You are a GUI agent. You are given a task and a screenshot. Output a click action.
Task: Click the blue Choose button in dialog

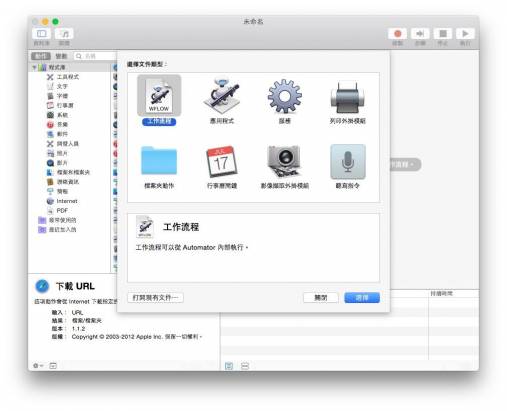pyautogui.click(x=362, y=298)
